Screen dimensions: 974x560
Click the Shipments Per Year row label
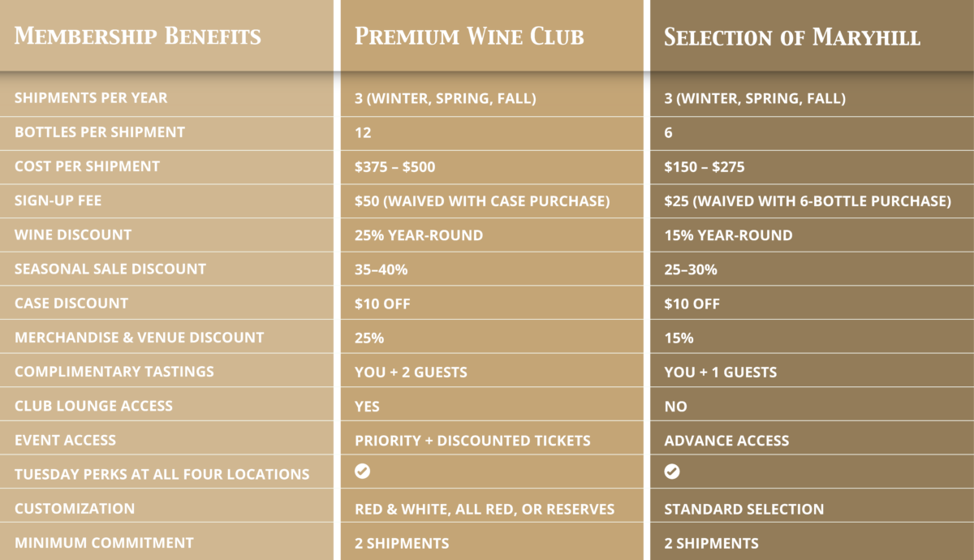coord(91,97)
